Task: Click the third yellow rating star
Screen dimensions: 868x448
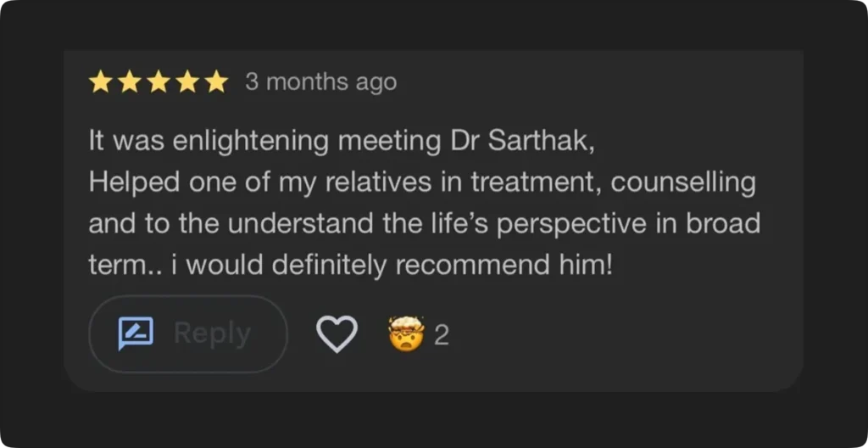Action: [x=159, y=82]
